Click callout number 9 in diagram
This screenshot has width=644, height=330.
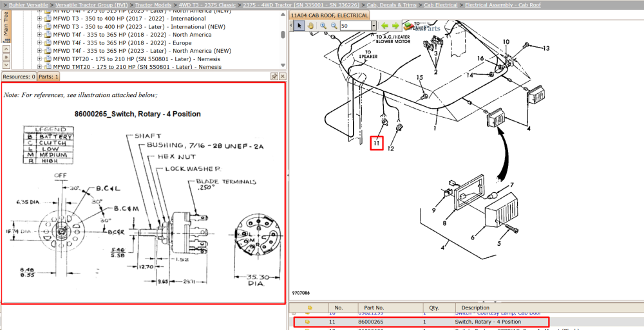(x=433, y=210)
